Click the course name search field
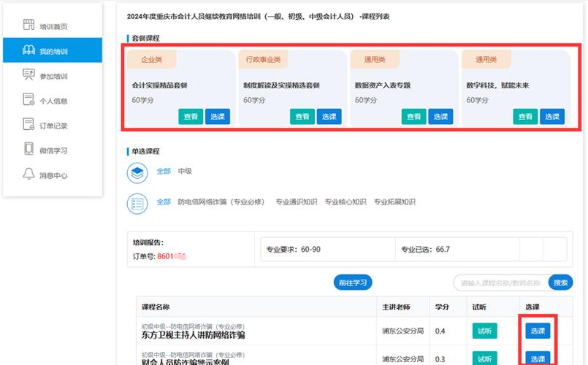This screenshot has width=588, height=365. [500, 283]
